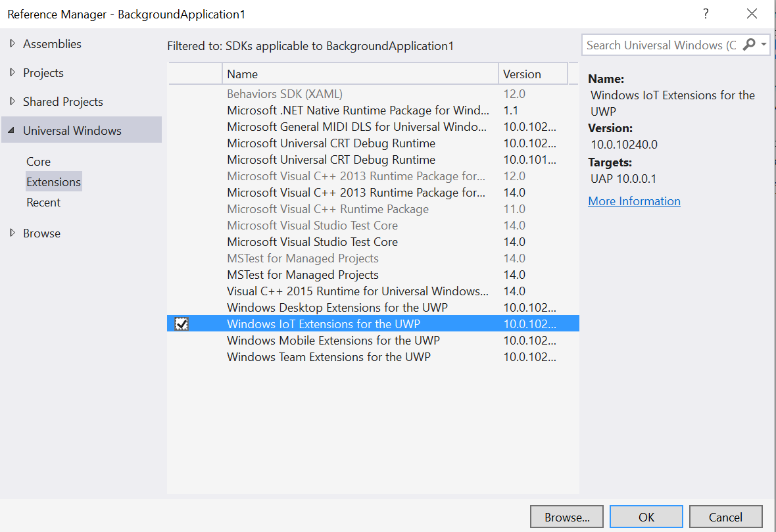Select Visual C++ 2015 Runtime for Universal Windows
The width and height of the screenshot is (776, 532).
click(373, 291)
